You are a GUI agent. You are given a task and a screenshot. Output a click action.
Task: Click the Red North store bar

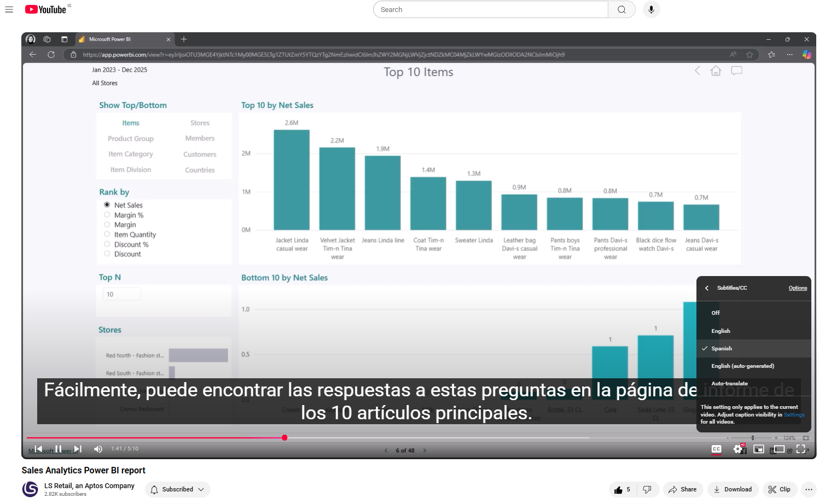[x=198, y=355]
